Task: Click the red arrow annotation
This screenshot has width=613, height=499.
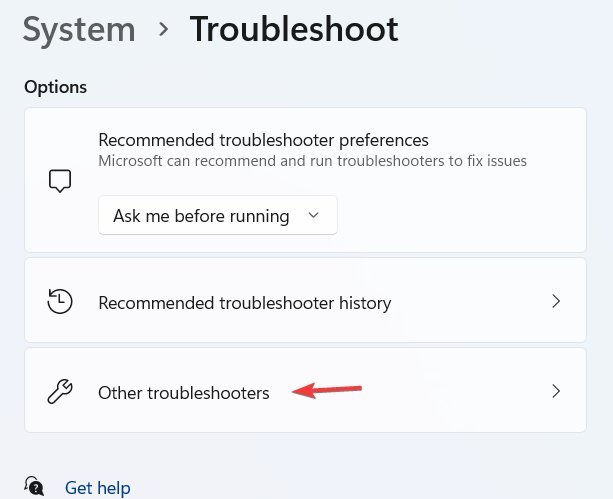Action: 327,390
